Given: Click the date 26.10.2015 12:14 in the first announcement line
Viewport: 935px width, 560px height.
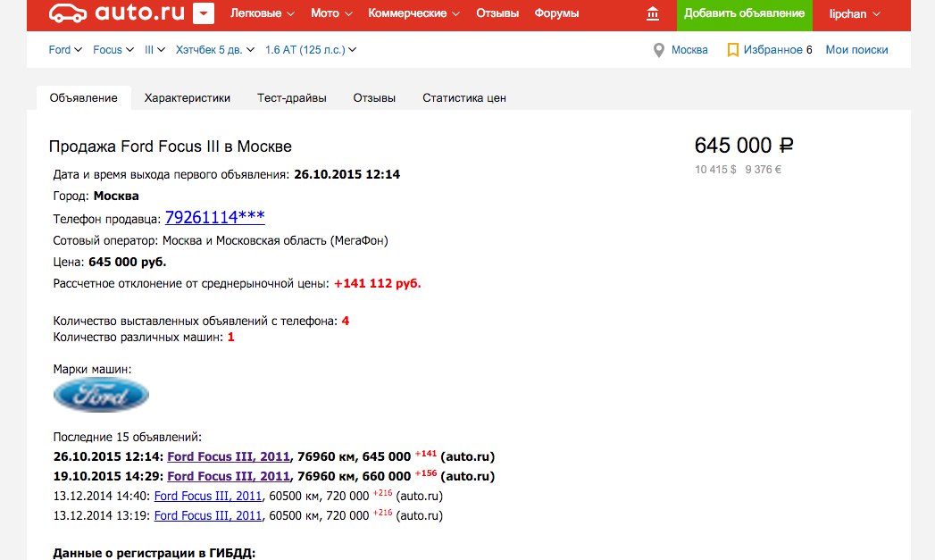Looking at the screenshot, I should pos(347,174).
